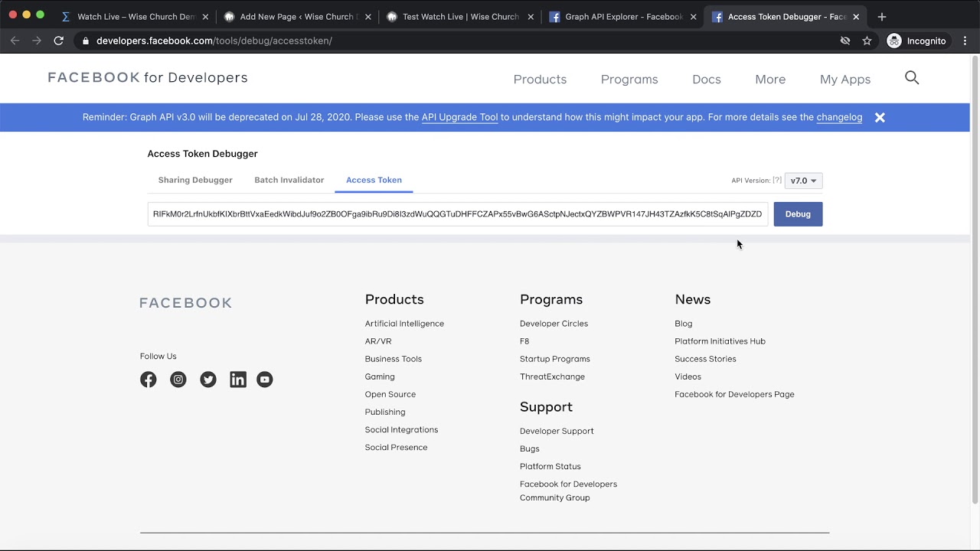Open the Success Stories link
This screenshot has height=551, width=980.
(705, 359)
